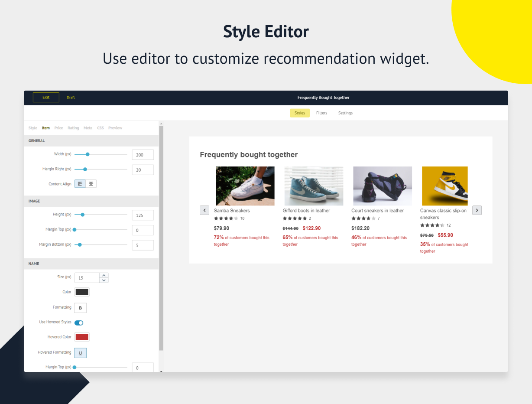Focus the Margin Bottom value field

tap(143, 245)
